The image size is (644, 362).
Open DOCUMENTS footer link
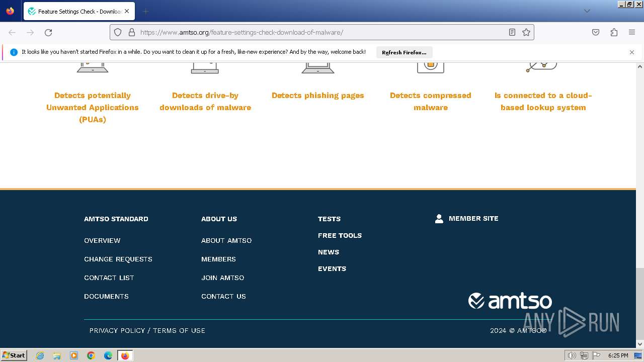pos(106,296)
